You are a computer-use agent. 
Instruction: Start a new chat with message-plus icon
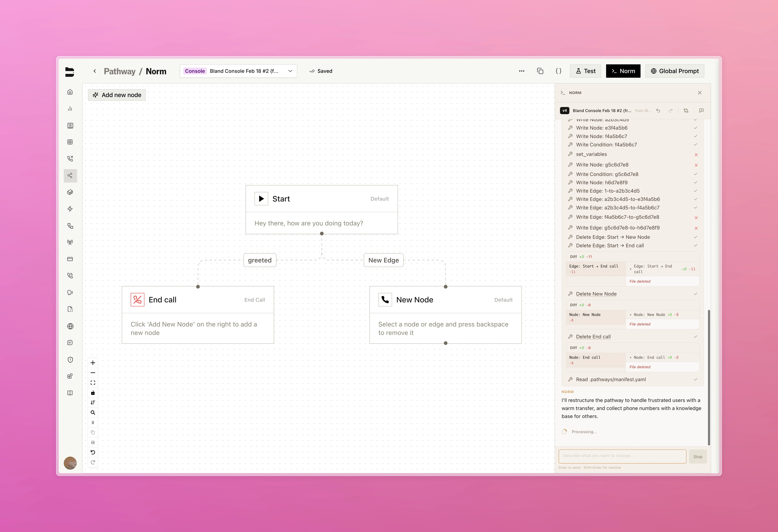click(x=701, y=110)
